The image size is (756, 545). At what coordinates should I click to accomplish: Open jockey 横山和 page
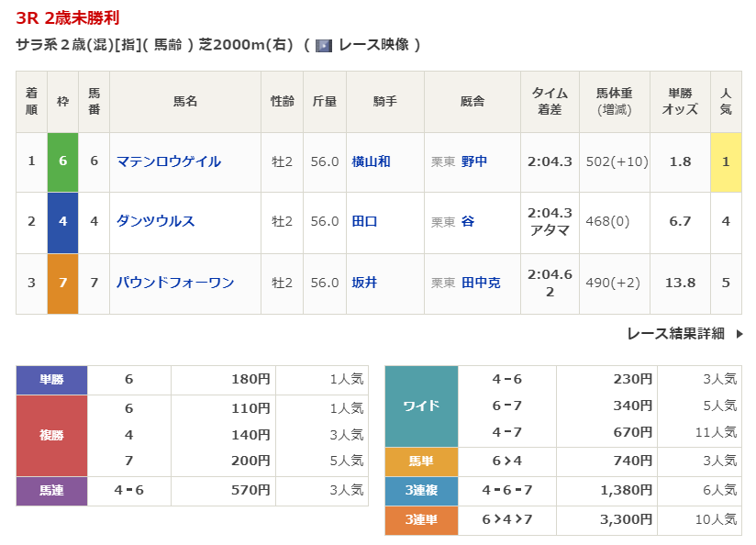[371, 161]
